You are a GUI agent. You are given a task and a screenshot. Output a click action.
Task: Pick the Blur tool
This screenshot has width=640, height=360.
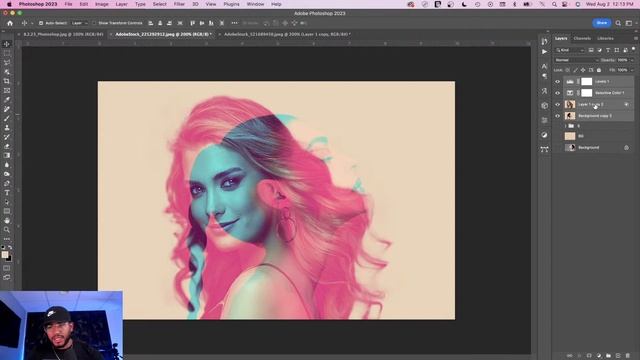7,165
